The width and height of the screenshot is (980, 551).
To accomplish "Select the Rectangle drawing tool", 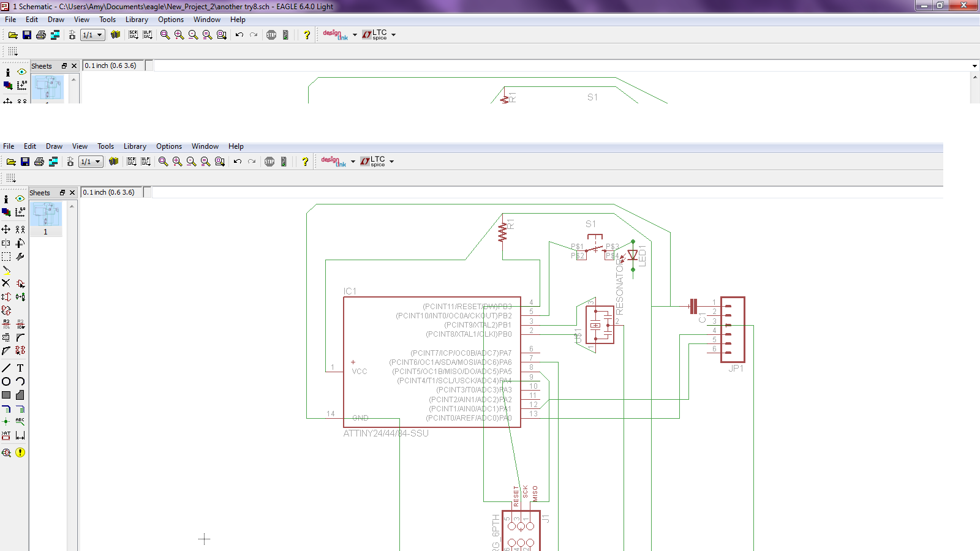I will coord(6,395).
